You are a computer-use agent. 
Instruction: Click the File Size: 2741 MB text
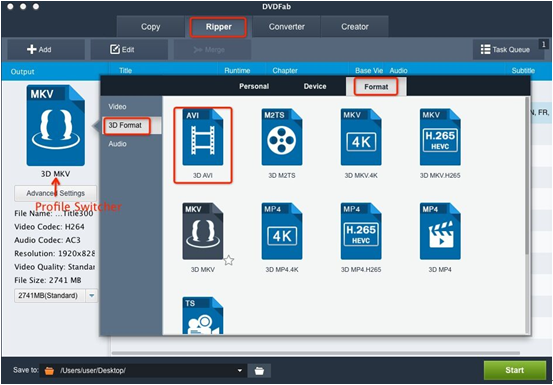coord(48,280)
